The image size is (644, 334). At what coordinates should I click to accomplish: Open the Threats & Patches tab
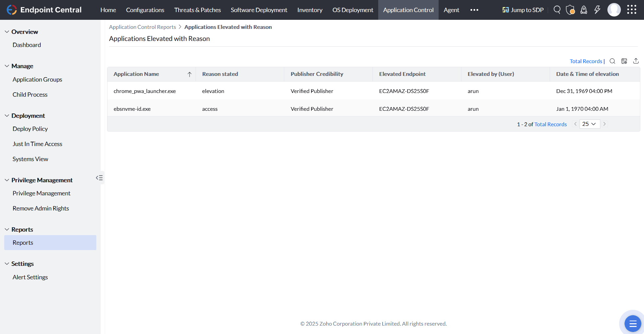[x=197, y=10]
